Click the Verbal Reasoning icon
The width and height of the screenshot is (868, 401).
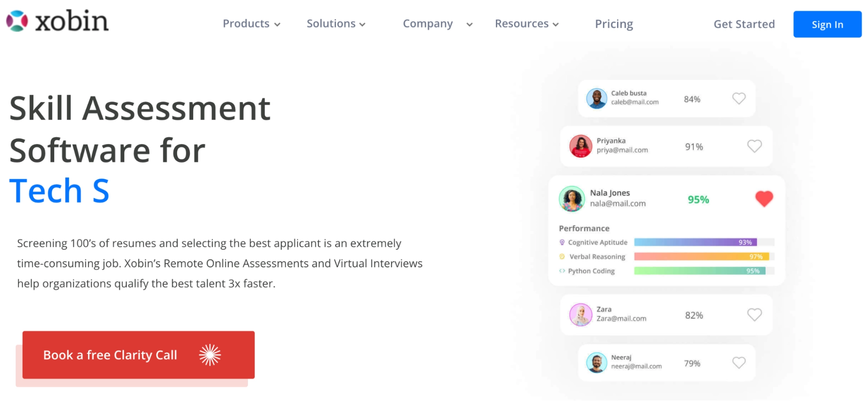pyautogui.click(x=562, y=256)
